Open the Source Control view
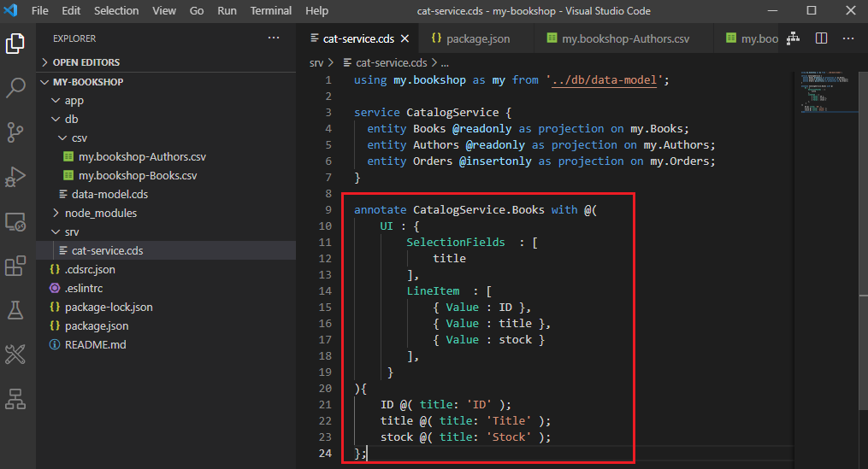The image size is (868, 469). pos(16,132)
